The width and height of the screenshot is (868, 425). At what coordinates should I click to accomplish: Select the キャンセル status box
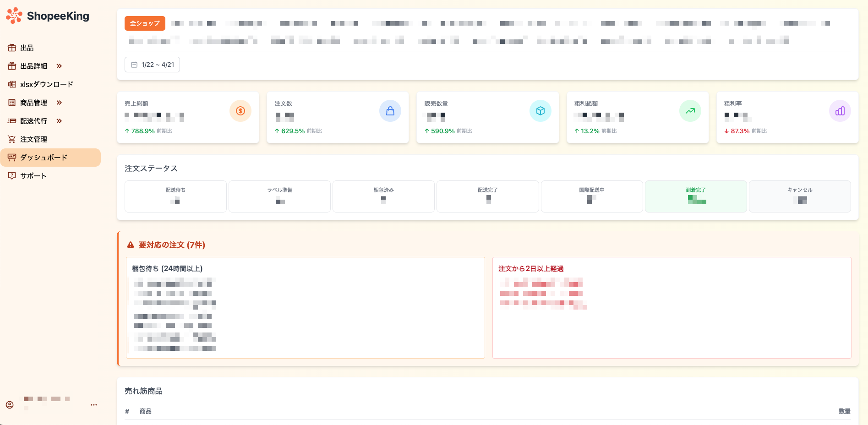(800, 196)
